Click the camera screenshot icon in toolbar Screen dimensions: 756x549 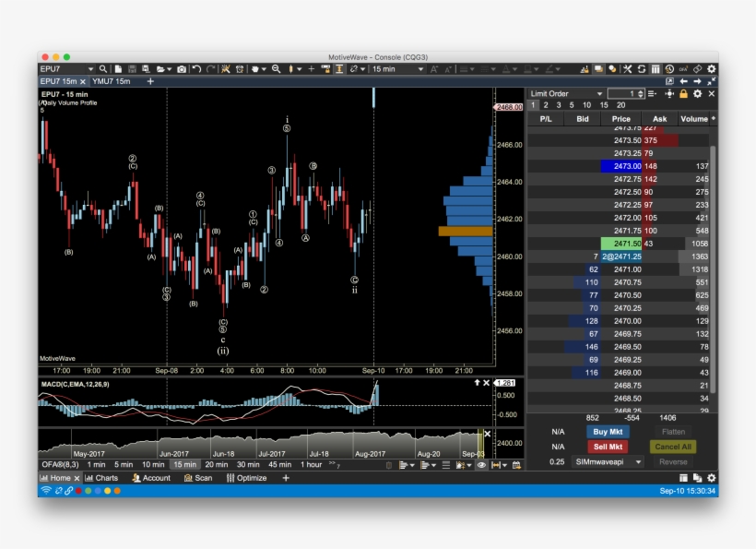(x=182, y=69)
